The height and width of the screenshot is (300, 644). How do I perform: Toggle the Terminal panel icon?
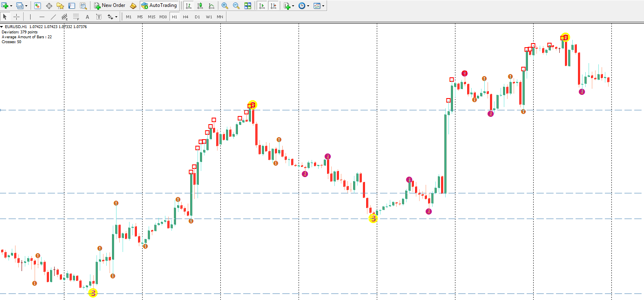click(72, 6)
